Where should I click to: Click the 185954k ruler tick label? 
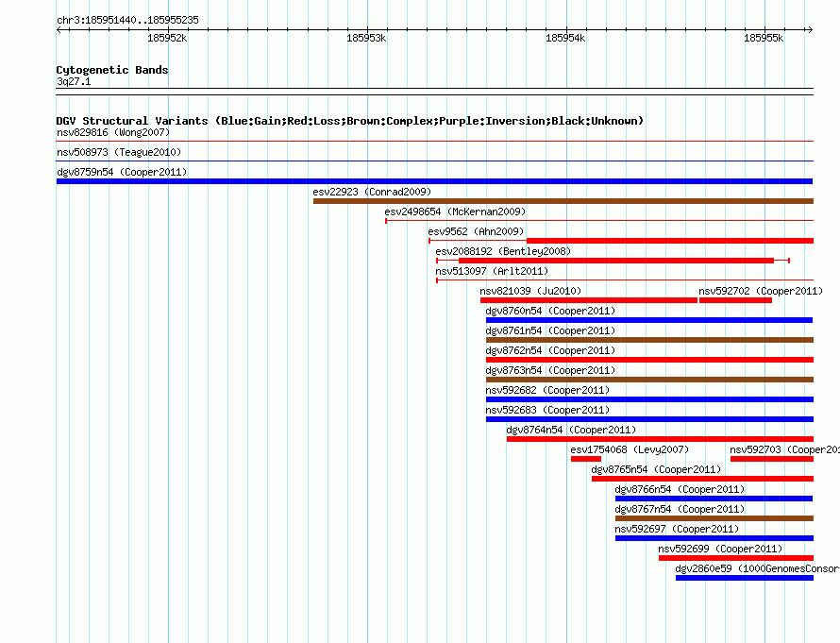(x=565, y=38)
